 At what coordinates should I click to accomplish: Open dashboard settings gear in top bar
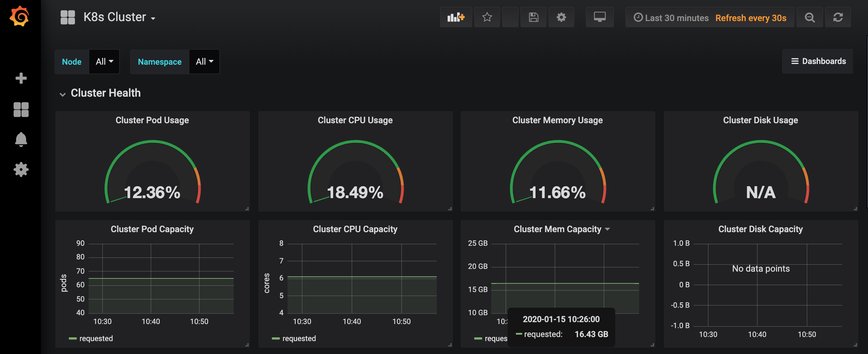click(561, 17)
